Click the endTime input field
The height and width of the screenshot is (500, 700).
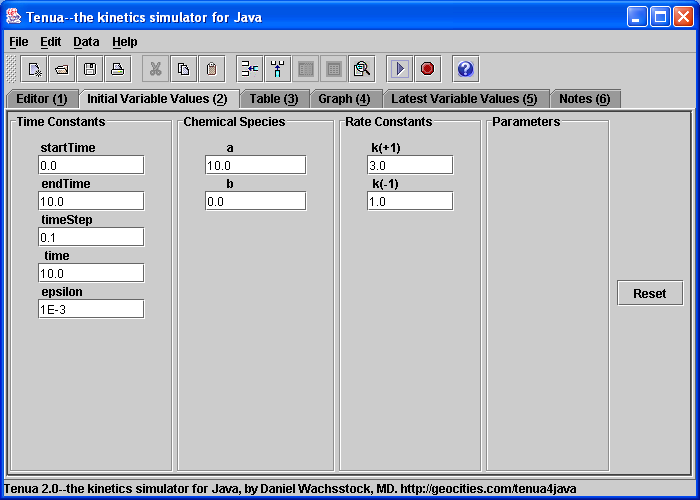coord(91,201)
